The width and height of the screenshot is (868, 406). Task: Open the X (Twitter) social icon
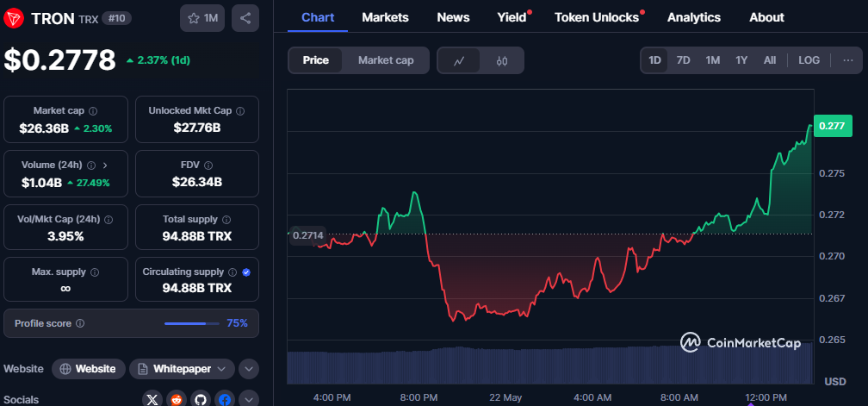(152, 399)
